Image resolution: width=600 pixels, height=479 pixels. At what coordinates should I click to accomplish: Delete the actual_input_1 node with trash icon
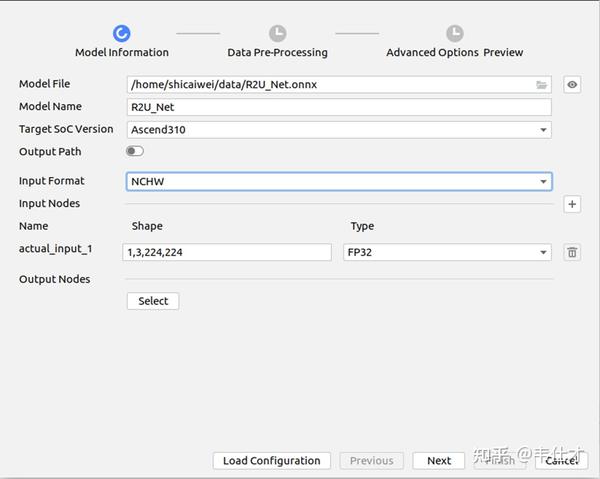(x=572, y=253)
